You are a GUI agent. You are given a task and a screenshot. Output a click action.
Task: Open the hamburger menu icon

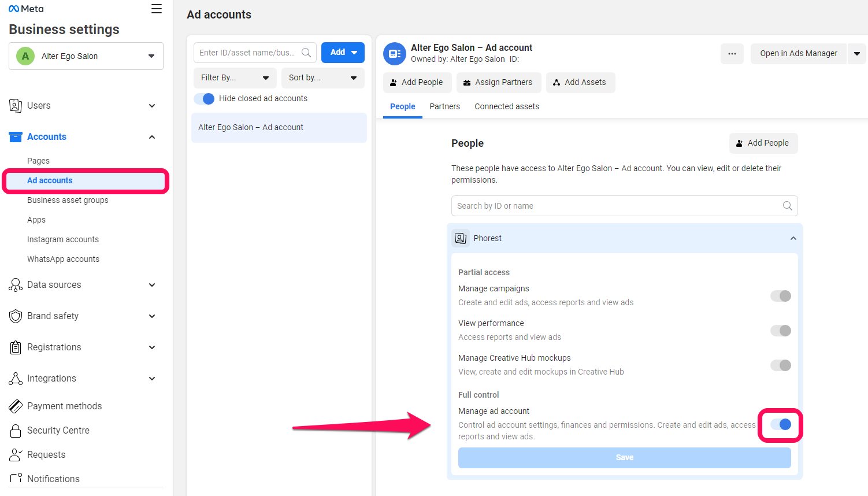[157, 9]
